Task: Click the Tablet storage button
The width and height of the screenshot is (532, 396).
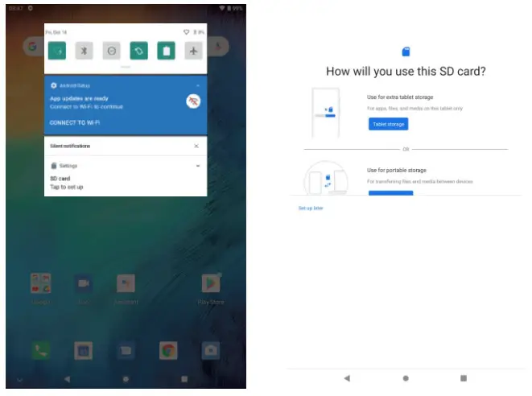Action: (389, 124)
